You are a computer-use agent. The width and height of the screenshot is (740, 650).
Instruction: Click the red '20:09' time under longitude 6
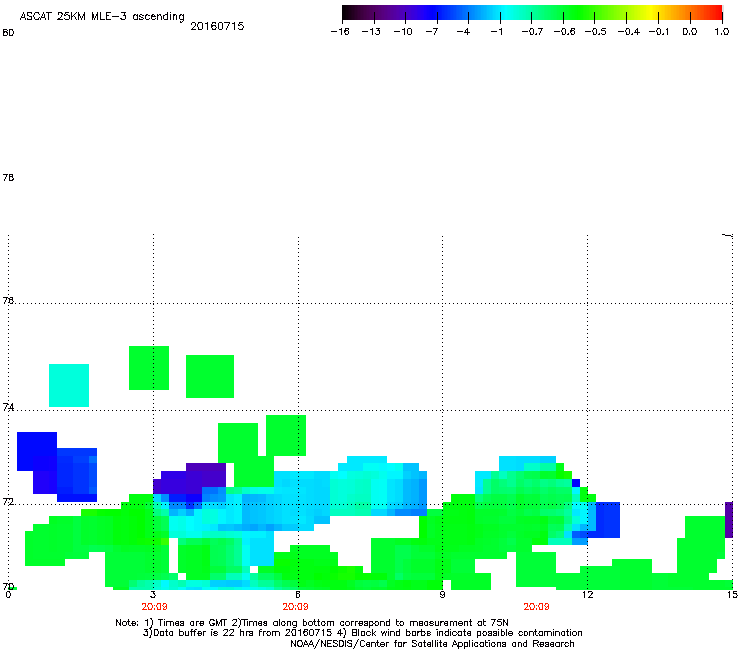[295, 606]
